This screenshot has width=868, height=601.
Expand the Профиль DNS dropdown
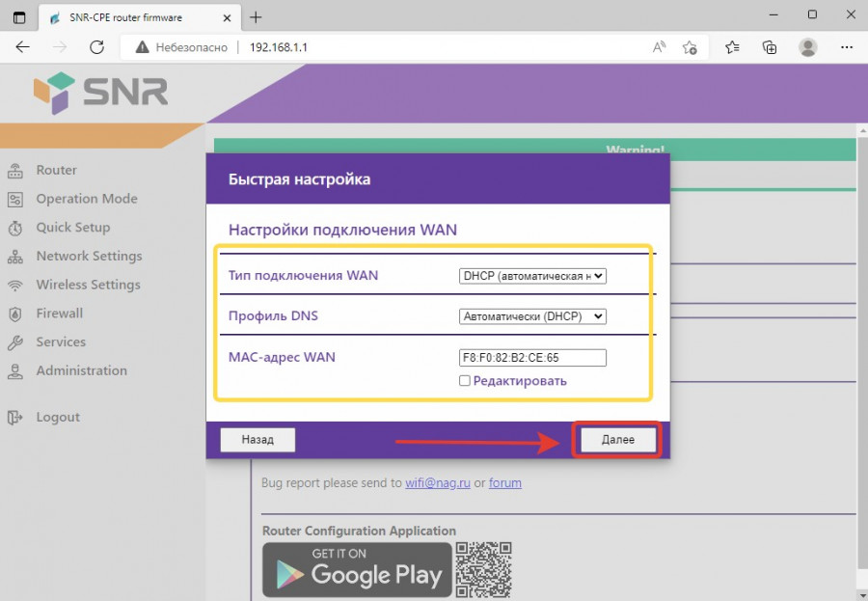pos(532,316)
